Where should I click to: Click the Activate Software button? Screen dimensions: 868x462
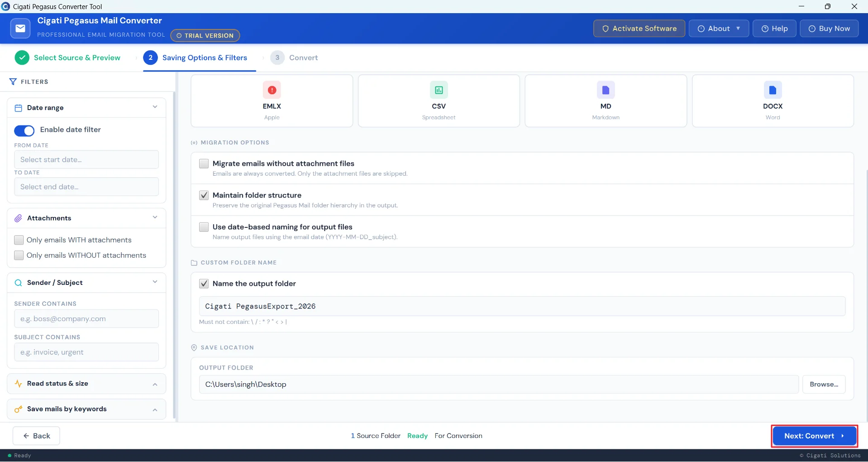pyautogui.click(x=639, y=29)
